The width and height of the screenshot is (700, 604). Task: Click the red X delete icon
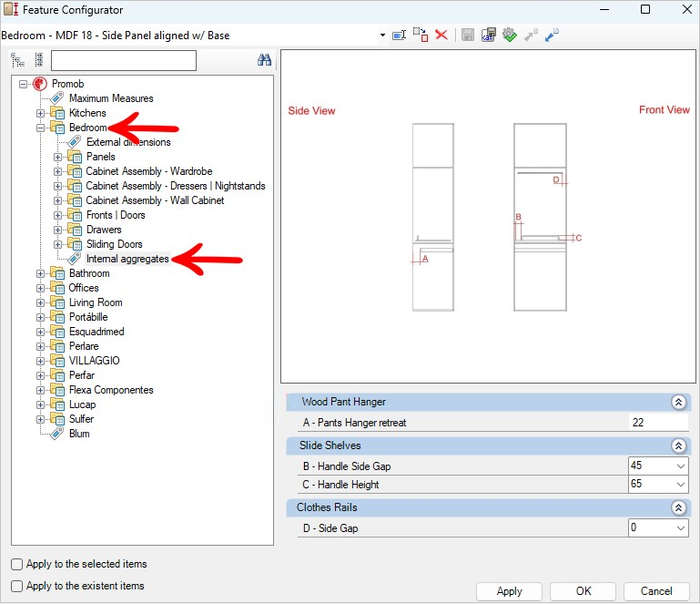tap(441, 35)
